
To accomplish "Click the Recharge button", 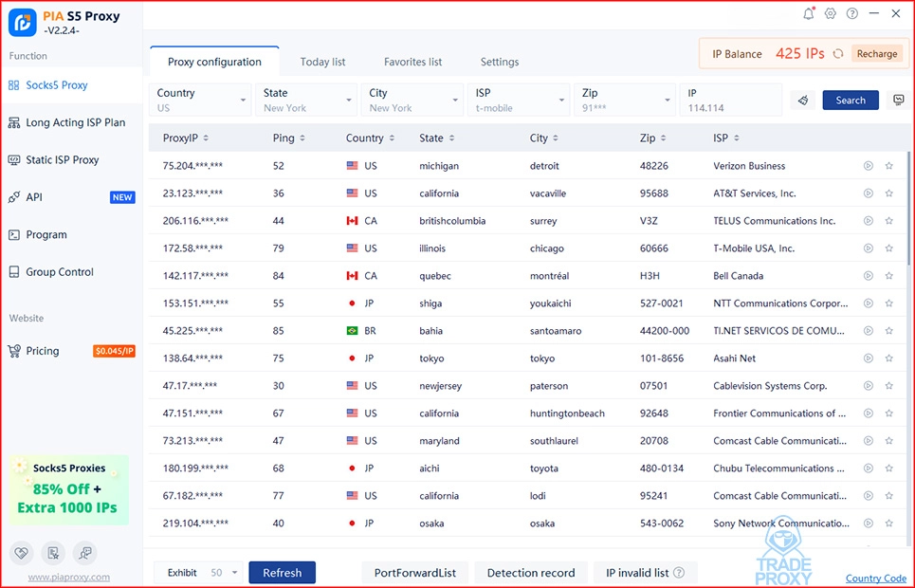I will click(876, 54).
